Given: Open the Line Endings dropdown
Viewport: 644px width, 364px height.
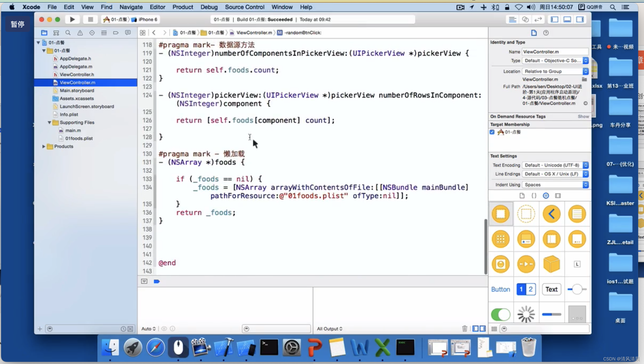Looking at the screenshot, I should pyautogui.click(x=555, y=174).
